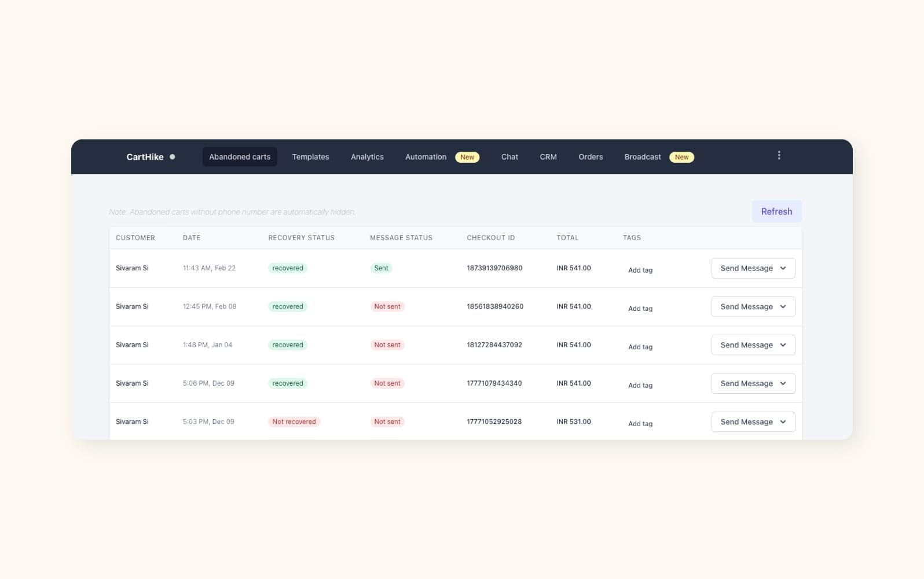924x579 pixels.
Task: Click the CartHike logo text
Action: [145, 157]
